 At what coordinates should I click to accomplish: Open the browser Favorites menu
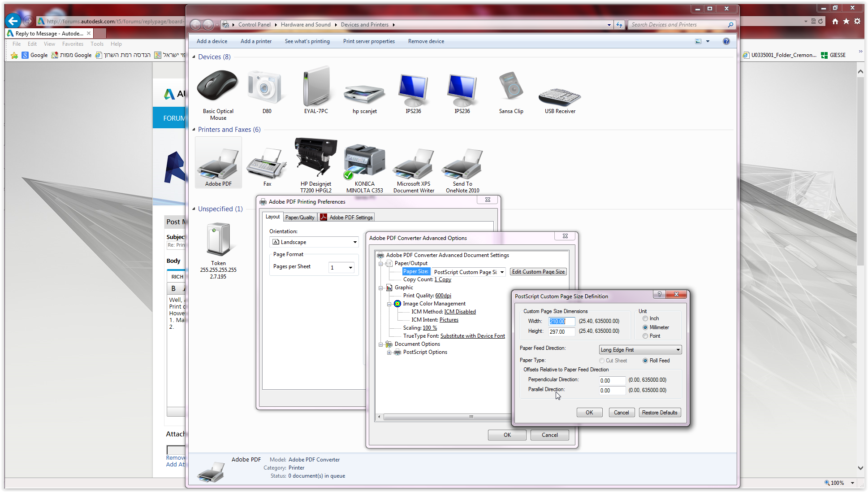pyautogui.click(x=73, y=44)
